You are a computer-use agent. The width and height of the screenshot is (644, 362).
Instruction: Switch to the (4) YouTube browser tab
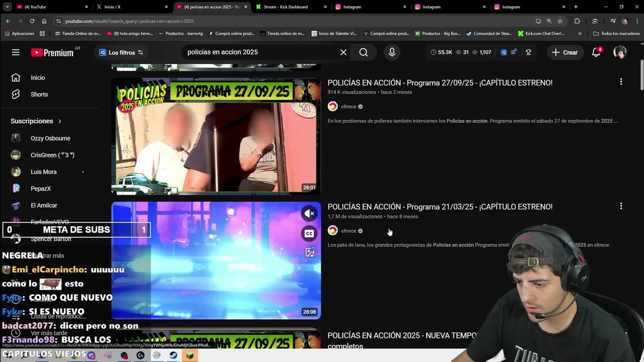pyautogui.click(x=53, y=7)
